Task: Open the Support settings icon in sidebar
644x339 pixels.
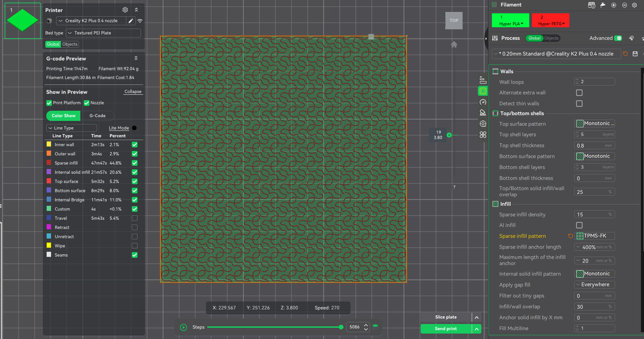Action: click(x=483, y=113)
